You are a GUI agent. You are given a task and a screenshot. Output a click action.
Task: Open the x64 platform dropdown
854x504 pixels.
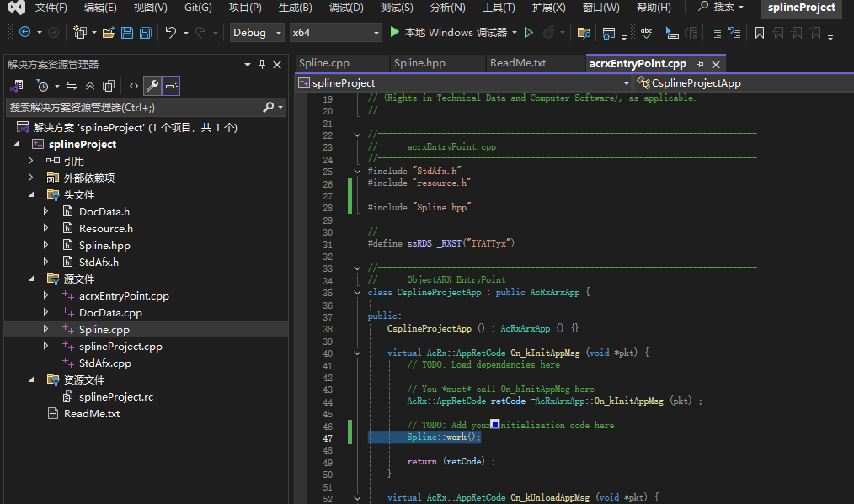[x=334, y=33]
